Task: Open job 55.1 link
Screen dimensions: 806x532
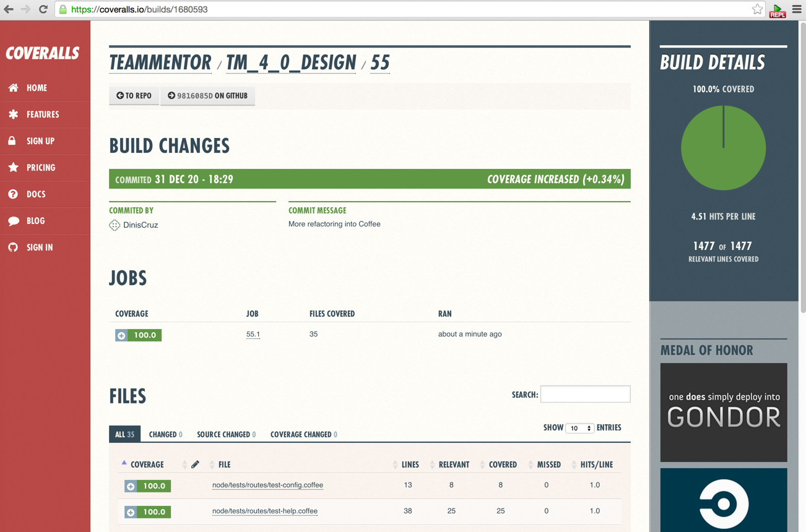Action: 253,334
